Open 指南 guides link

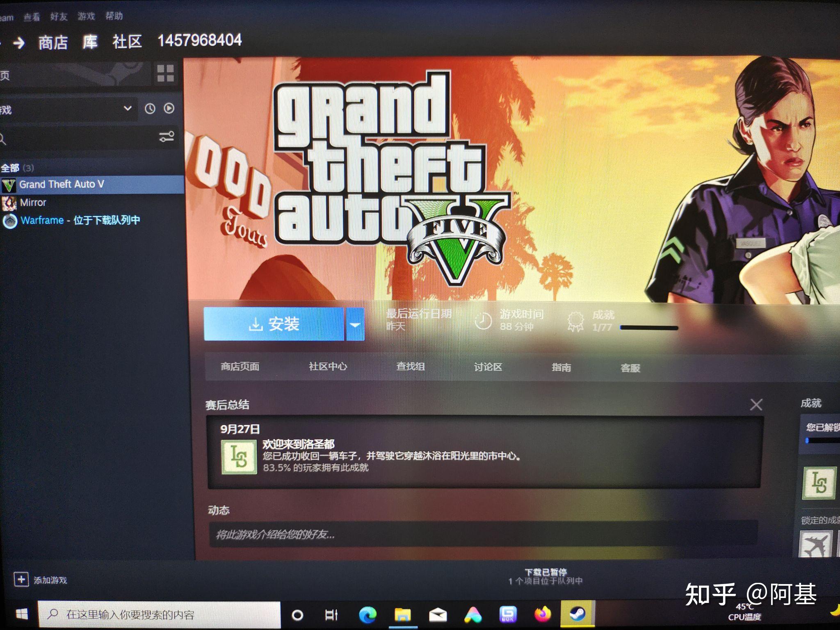pos(561,367)
